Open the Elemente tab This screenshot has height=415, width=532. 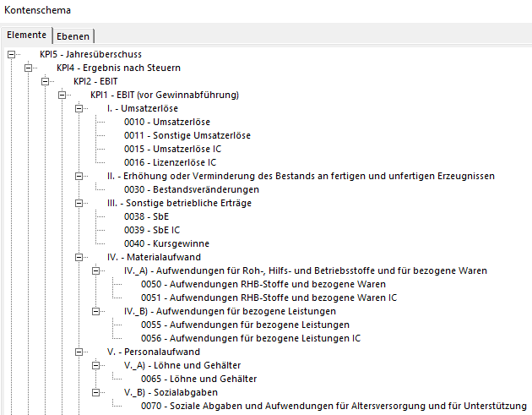coord(26,35)
